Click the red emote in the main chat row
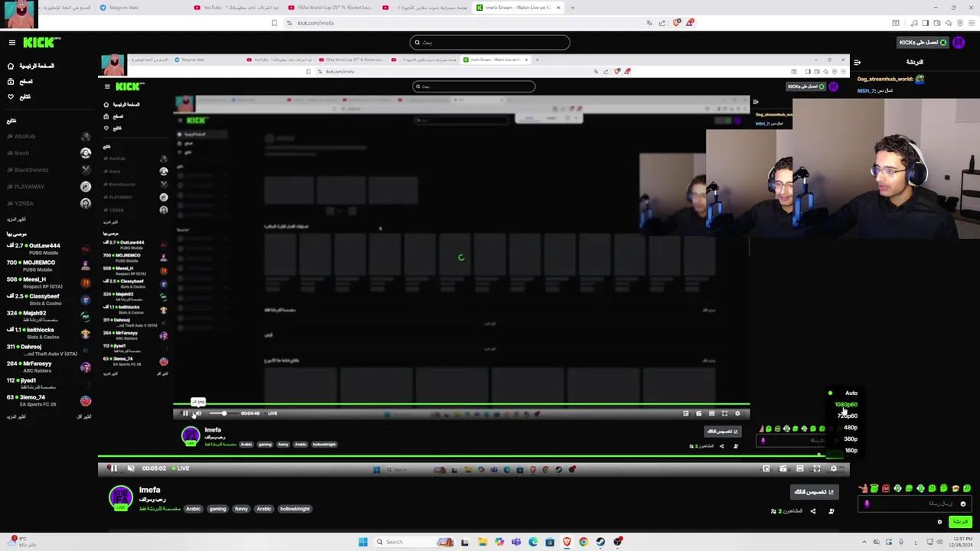The image size is (980, 551). [886, 488]
